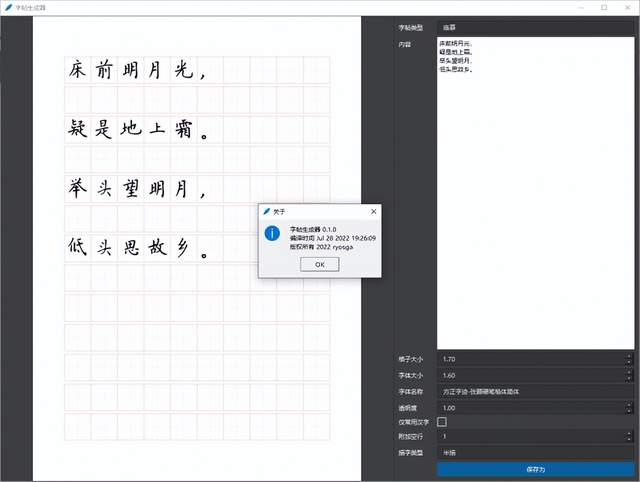640x482 pixels.
Task: Increase 格子大小 value with up arrow
Action: click(x=629, y=356)
